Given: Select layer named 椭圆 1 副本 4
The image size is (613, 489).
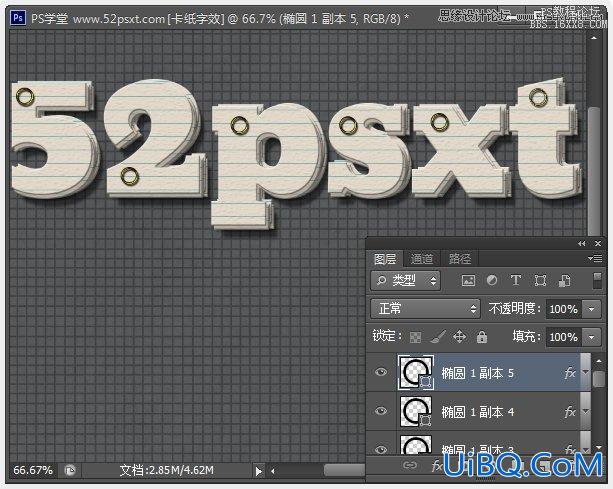Looking at the screenshot, I should (x=477, y=412).
